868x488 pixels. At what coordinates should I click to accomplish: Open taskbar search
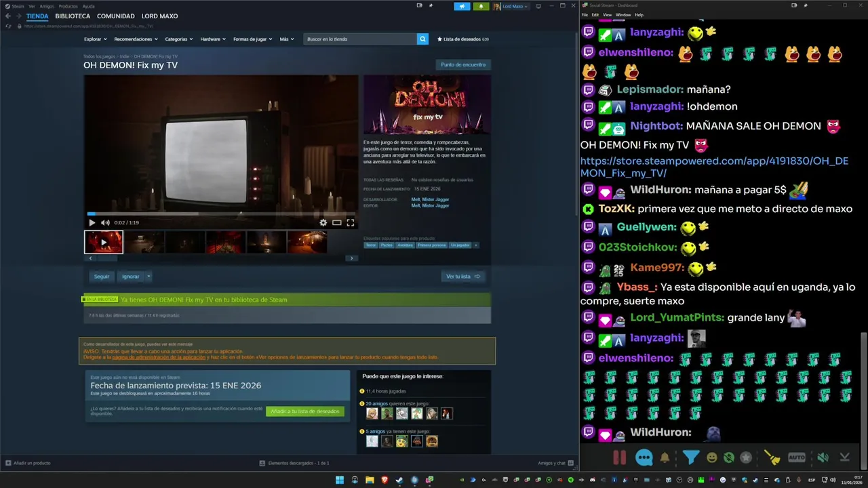pyautogui.click(x=355, y=480)
